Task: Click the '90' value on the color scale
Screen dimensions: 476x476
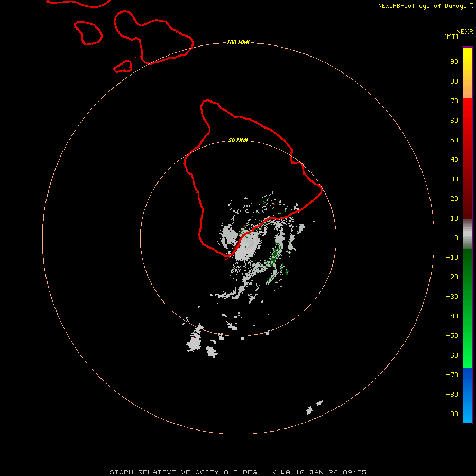Action: click(454, 62)
